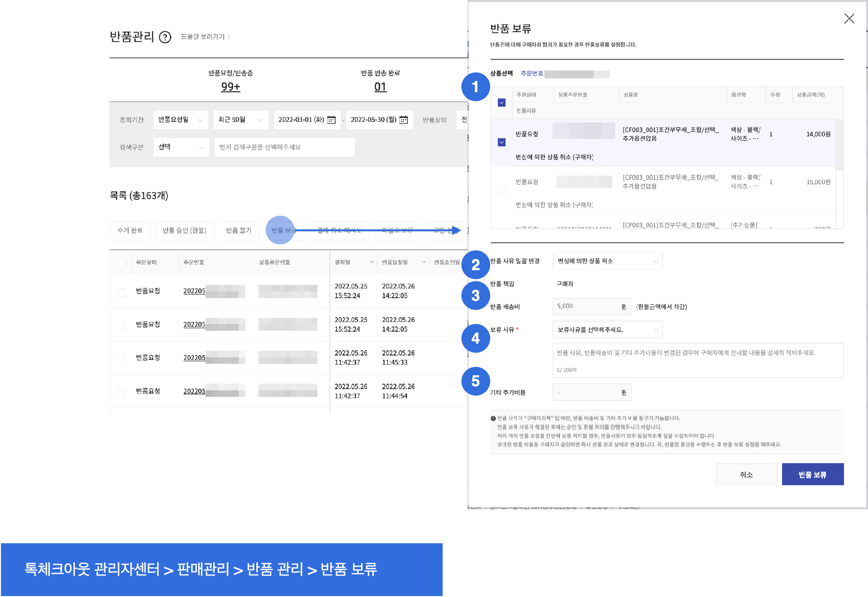Click the help question mark icon beside 반품관리

coord(165,37)
